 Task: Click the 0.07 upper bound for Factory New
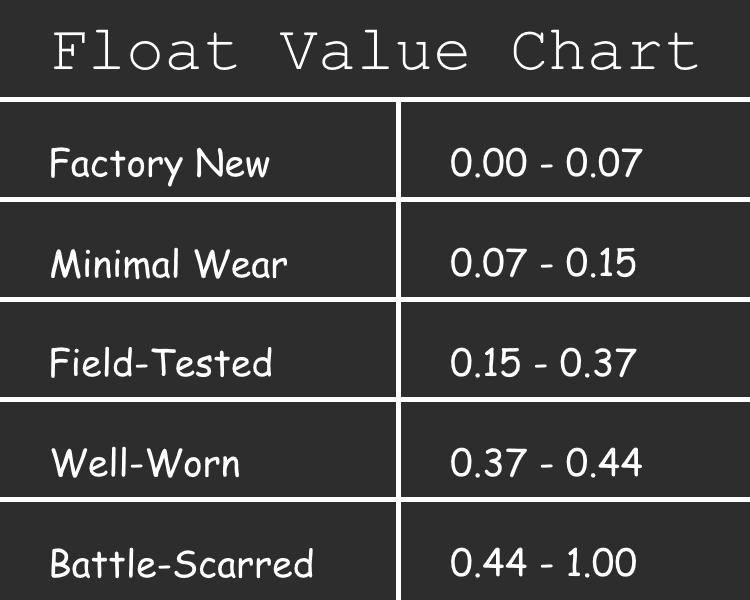pos(603,162)
